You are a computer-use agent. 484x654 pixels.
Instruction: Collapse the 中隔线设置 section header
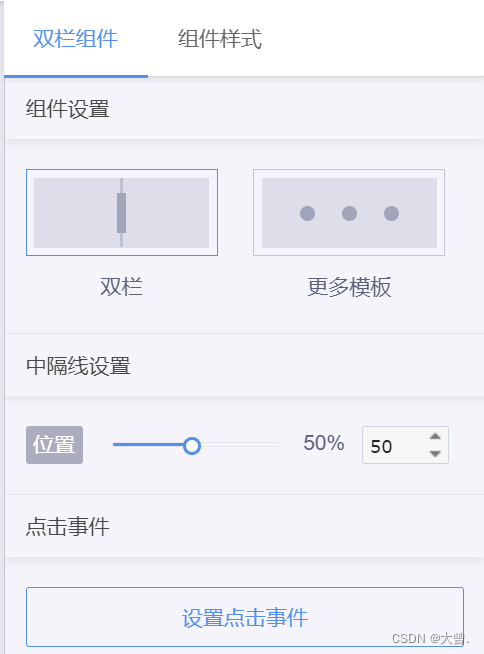245,365
